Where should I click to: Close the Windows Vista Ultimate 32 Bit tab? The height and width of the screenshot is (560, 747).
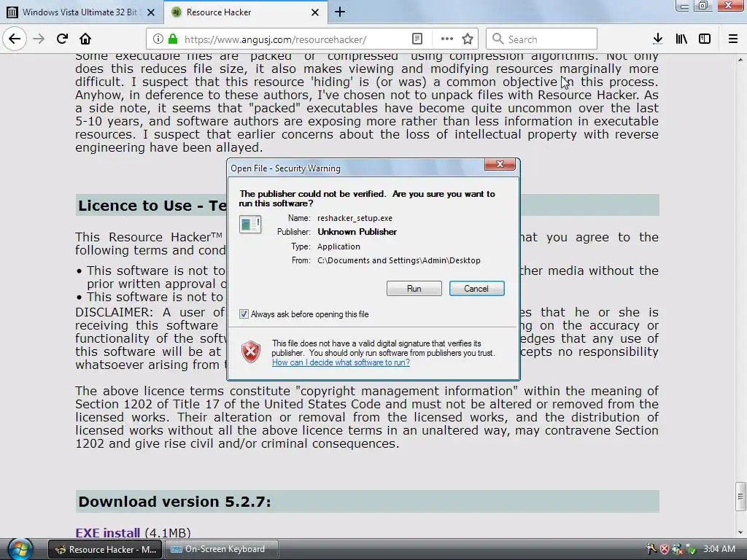click(x=151, y=12)
